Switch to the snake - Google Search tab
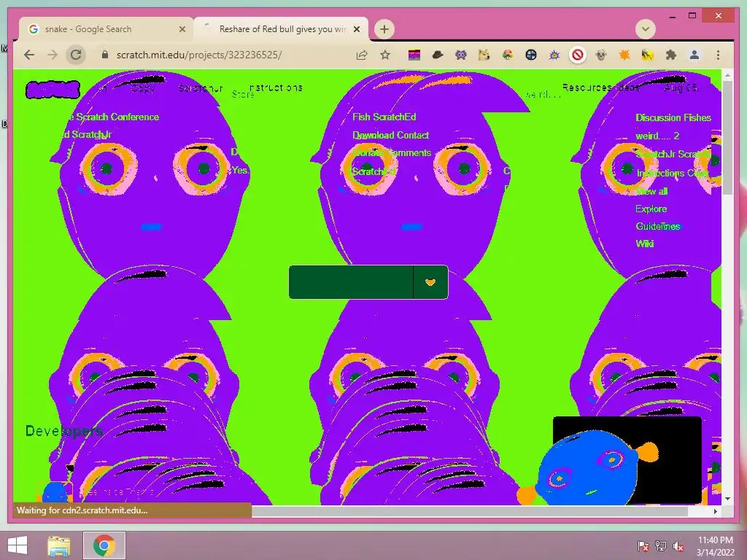 point(106,29)
